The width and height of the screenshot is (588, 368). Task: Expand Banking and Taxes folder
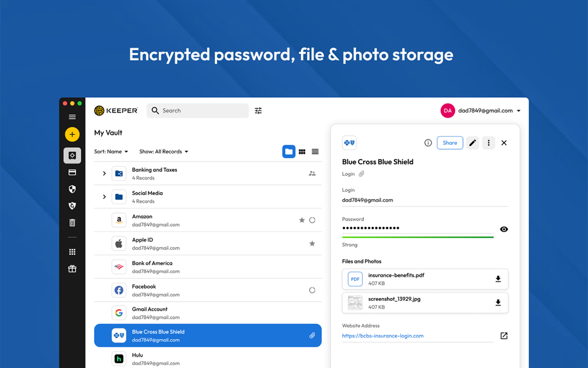point(104,174)
